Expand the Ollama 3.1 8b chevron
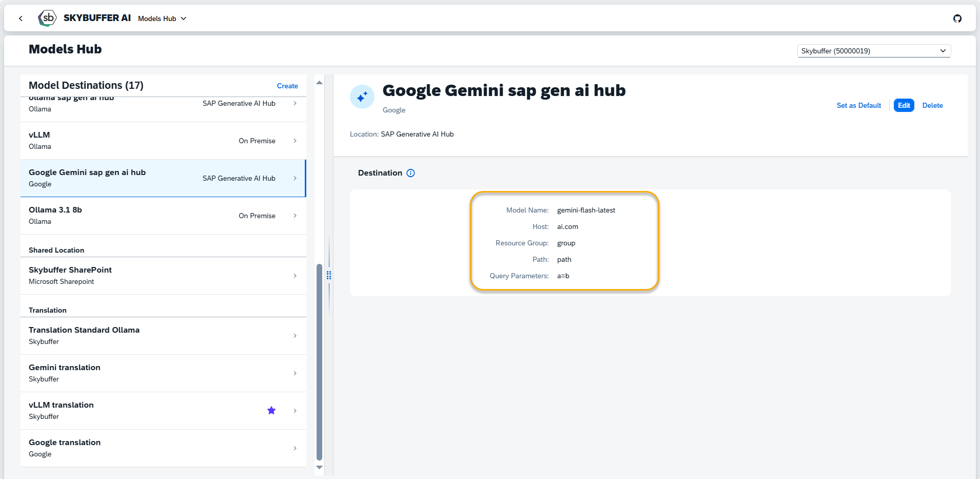The height and width of the screenshot is (479, 980). 295,216
